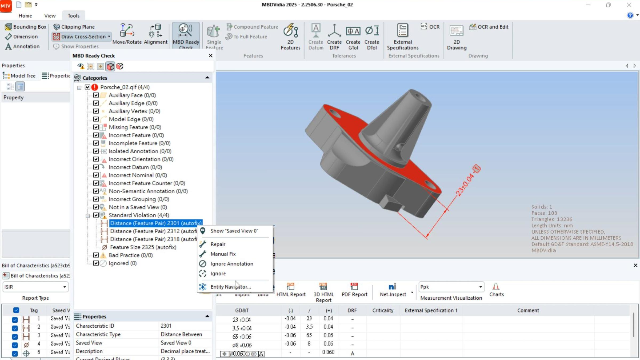Open External Specifications
The width and height of the screenshot is (640, 360).
click(402, 36)
